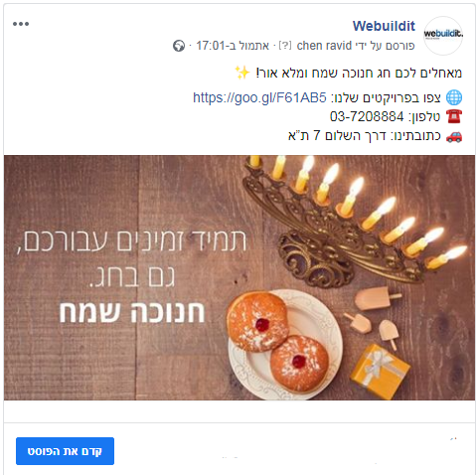Click the blue globe emoji beside projects line
476x476 pixels.
[x=454, y=97]
